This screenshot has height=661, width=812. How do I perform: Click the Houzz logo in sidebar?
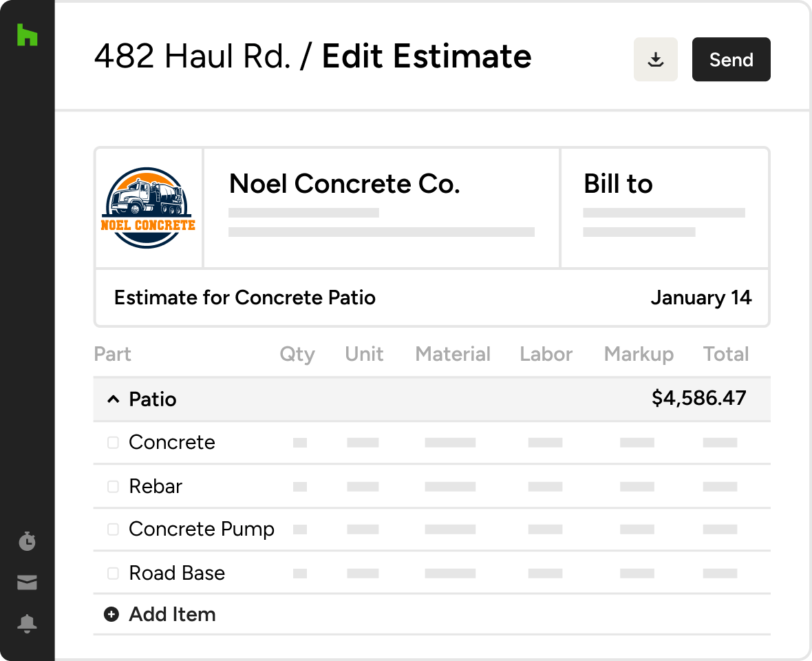[27, 35]
